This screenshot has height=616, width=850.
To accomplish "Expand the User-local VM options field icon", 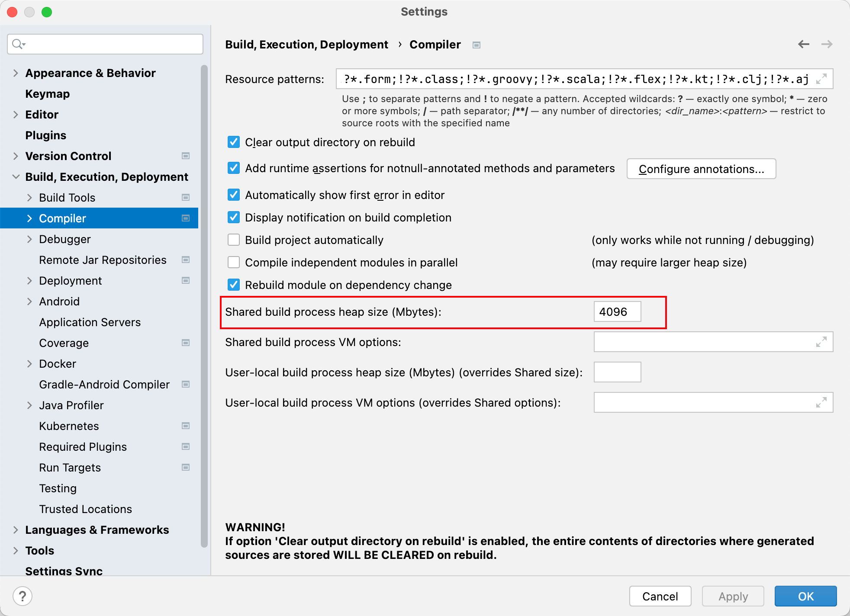I will [x=821, y=403].
